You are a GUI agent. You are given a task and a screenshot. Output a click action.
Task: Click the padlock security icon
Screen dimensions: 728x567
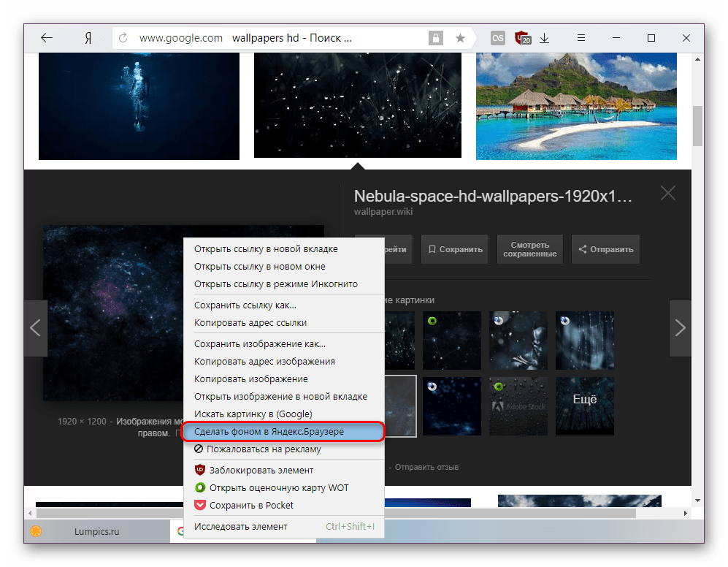click(436, 39)
